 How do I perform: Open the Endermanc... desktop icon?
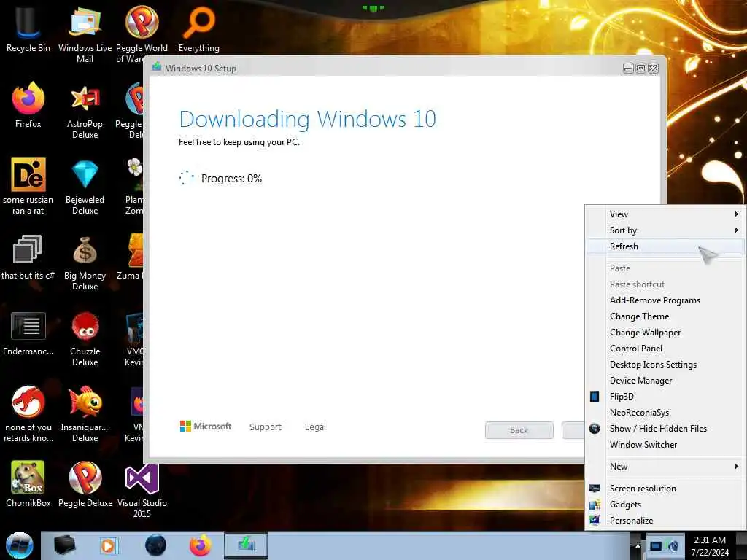(x=28, y=332)
